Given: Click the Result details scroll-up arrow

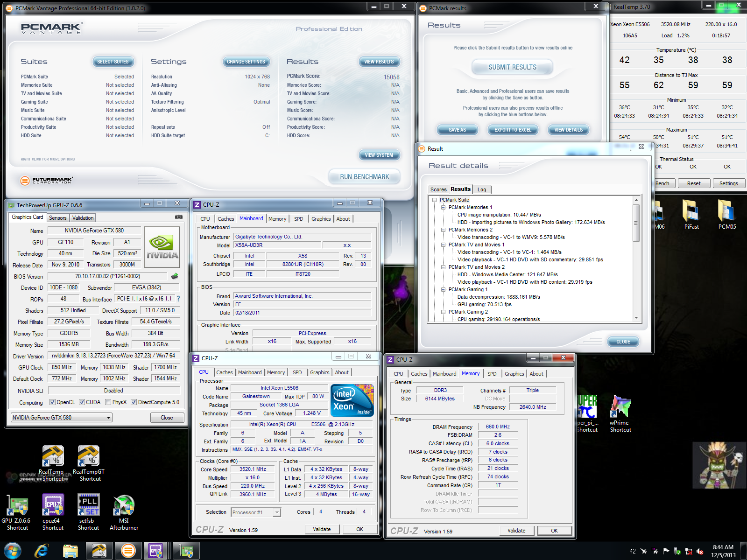Looking at the screenshot, I should coord(636,200).
